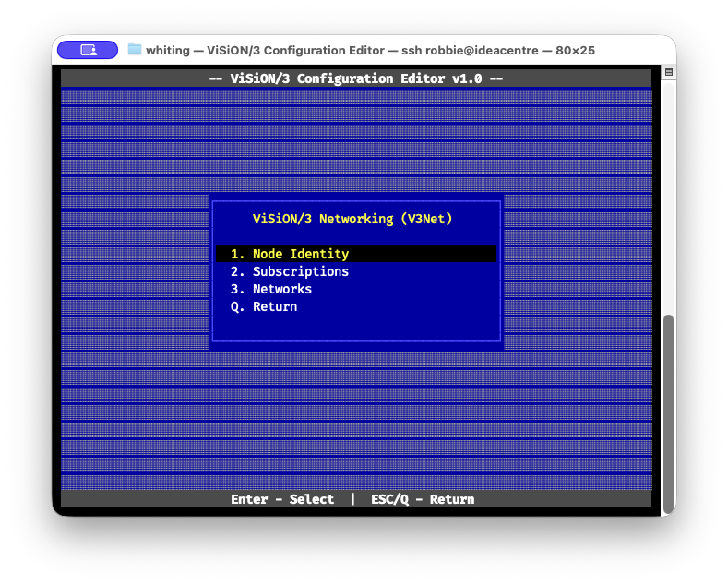Click Return in the Networking menu
The width and height of the screenshot is (728, 585).
click(x=274, y=306)
